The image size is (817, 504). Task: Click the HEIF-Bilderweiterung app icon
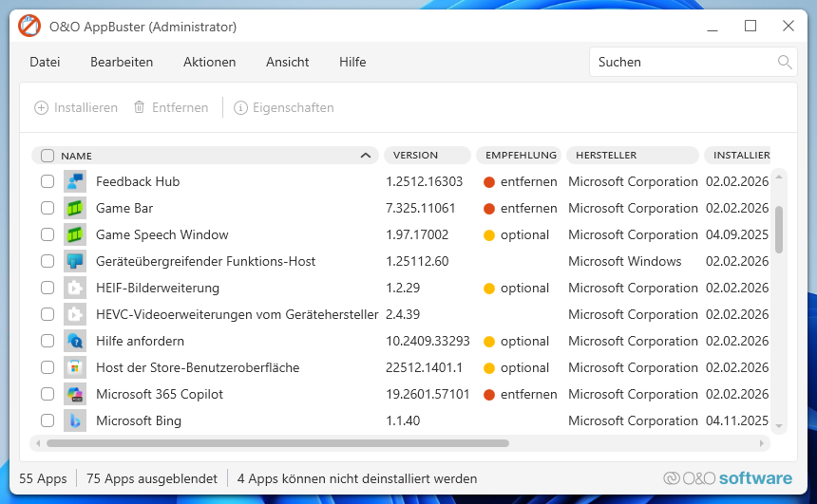point(75,288)
